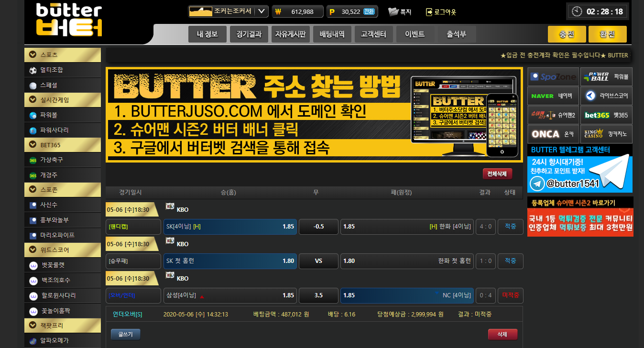
Task: Open the 배팅내역 menu tab
Action: (332, 34)
